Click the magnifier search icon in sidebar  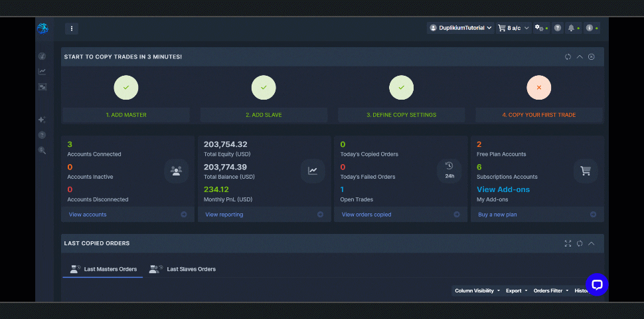pos(42,150)
